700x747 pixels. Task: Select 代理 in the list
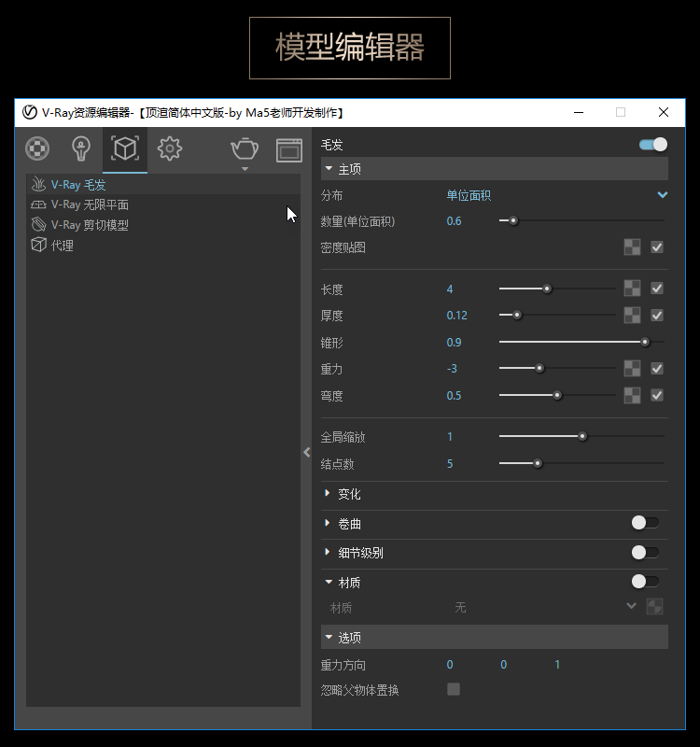(x=163, y=246)
